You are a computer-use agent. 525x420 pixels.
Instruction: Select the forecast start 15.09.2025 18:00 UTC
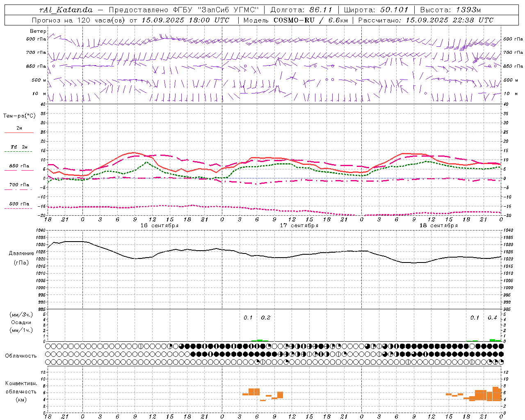pyautogui.click(x=185, y=20)
